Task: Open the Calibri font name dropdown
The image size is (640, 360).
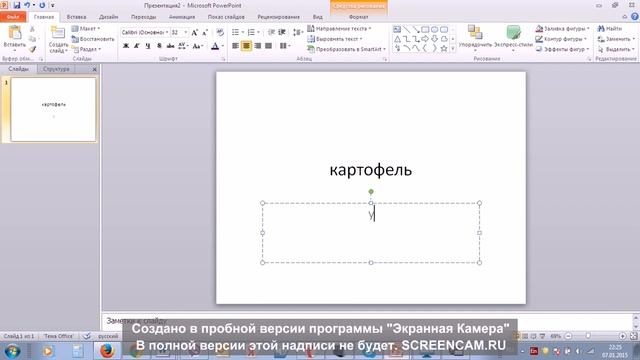Action: click(x=167, y=32)
